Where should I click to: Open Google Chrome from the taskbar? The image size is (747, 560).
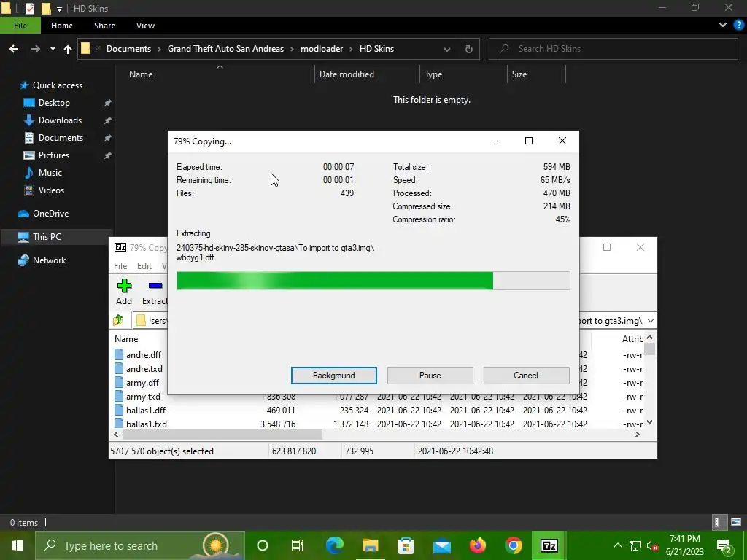513,545
